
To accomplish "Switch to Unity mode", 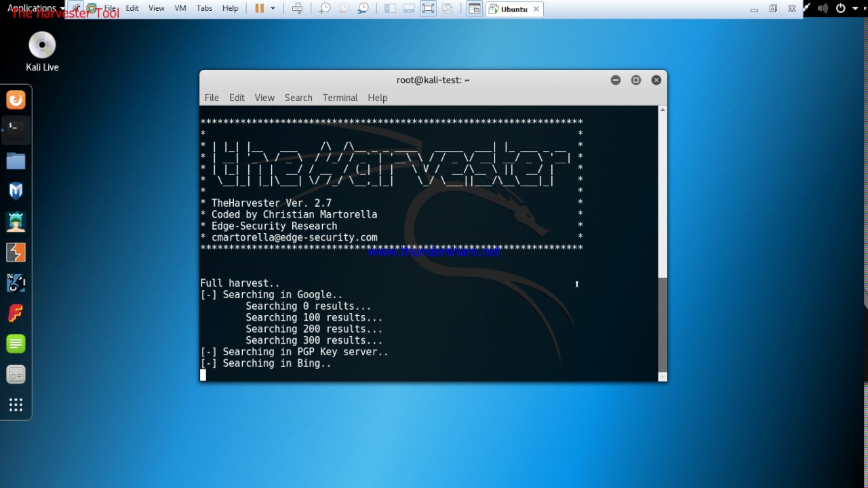I will coord(447,8).
